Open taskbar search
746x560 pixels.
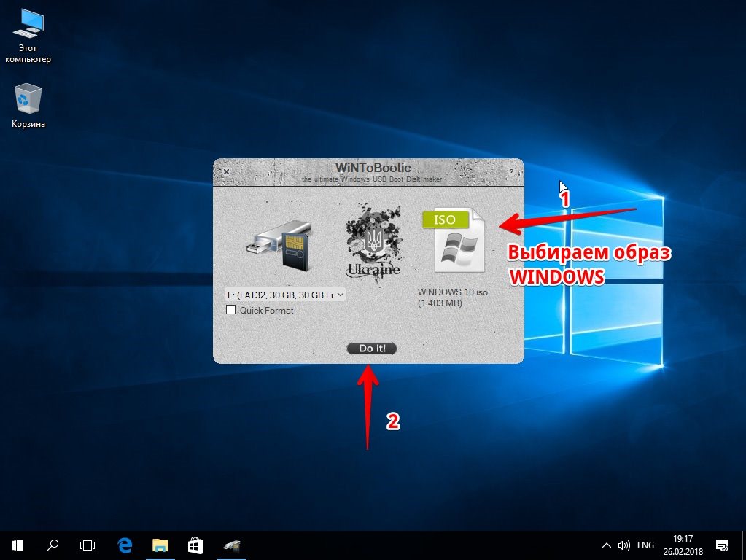[x=53, y=545]
